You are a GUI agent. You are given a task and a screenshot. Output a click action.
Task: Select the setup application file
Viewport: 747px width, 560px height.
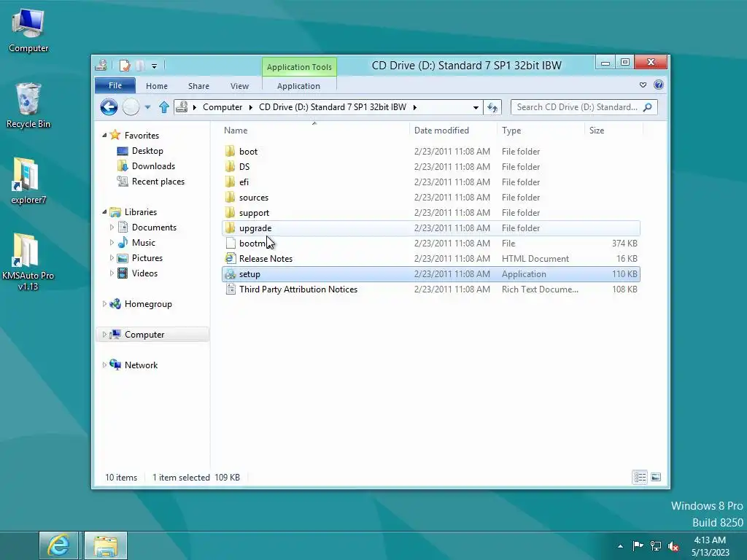[431, 274]
